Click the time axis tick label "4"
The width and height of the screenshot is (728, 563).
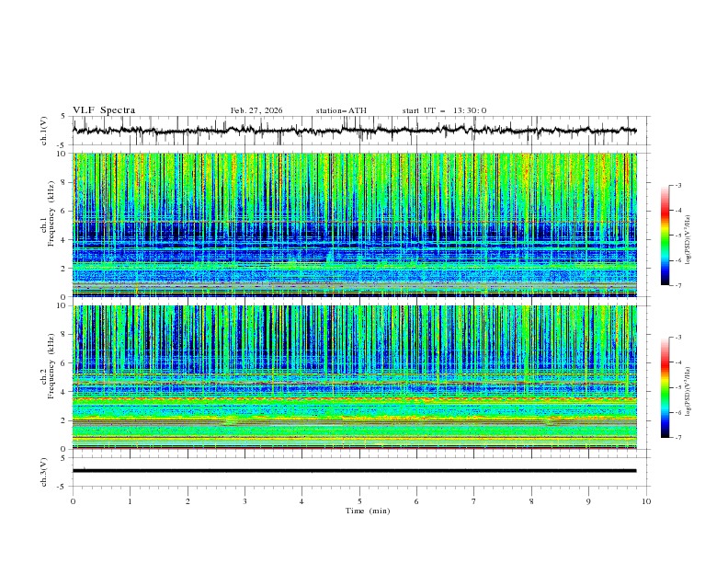point(301,501)
